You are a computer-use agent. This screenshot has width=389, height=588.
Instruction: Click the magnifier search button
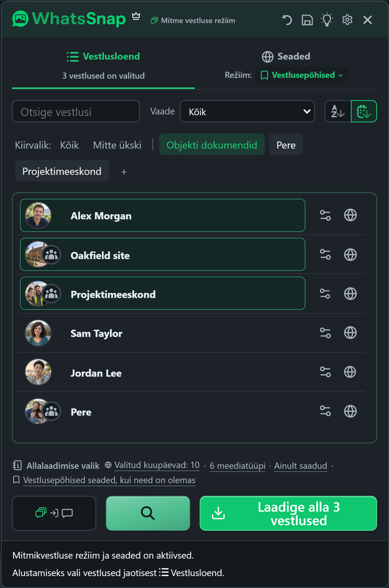148,513
